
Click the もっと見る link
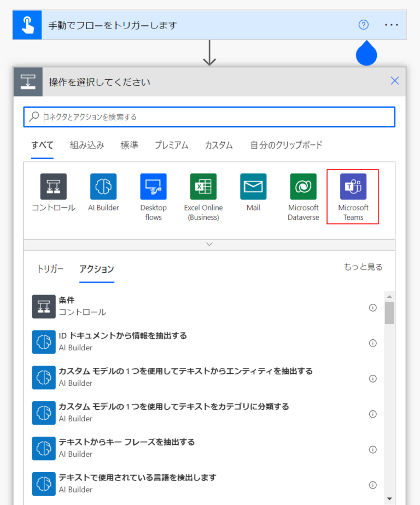pos(363,267)
